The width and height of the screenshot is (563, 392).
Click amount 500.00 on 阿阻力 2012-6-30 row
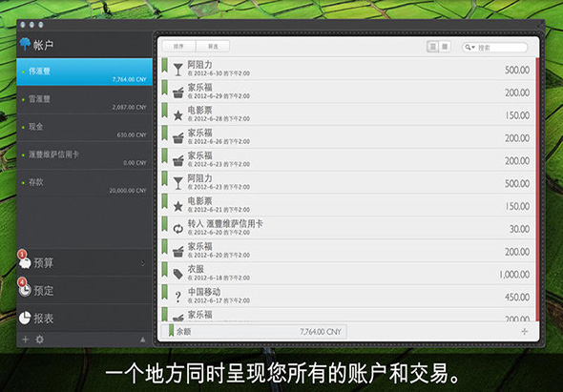[x=517, y=70]
